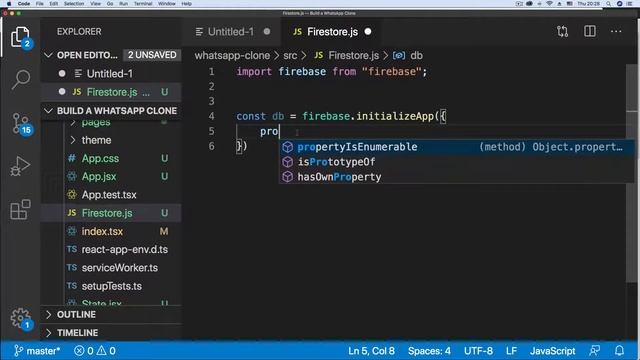Open setupTests.ts in the file tree
Image resolution: width=640 pixels, height=360 pixels.
pyautogui.click(x=111, y=286)
